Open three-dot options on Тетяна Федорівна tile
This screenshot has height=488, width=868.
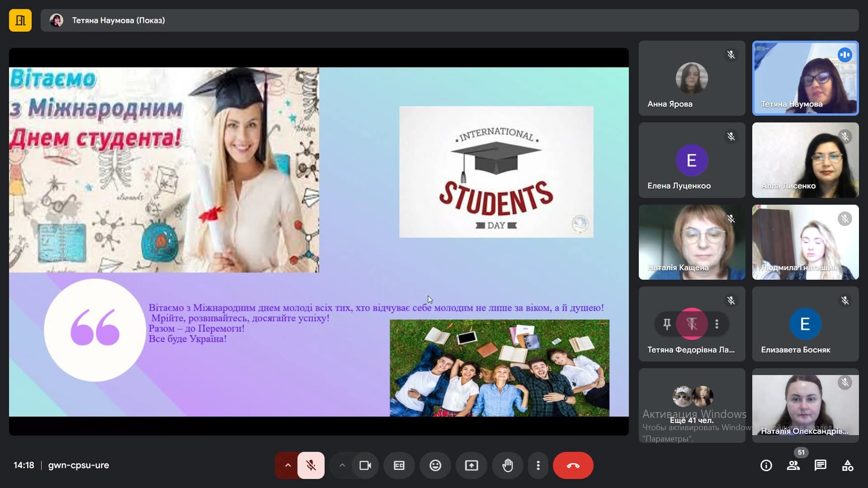coord(717,324)
